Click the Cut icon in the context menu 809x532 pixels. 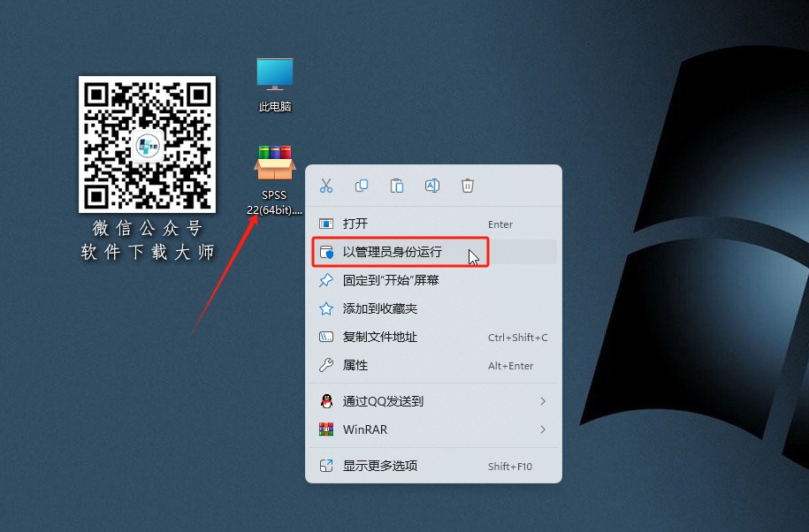325,186
